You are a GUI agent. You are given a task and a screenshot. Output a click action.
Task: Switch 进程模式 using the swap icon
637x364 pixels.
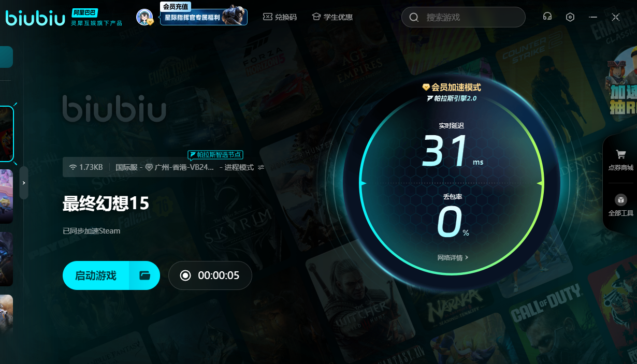pyautogui.click(x=261, y=167)
